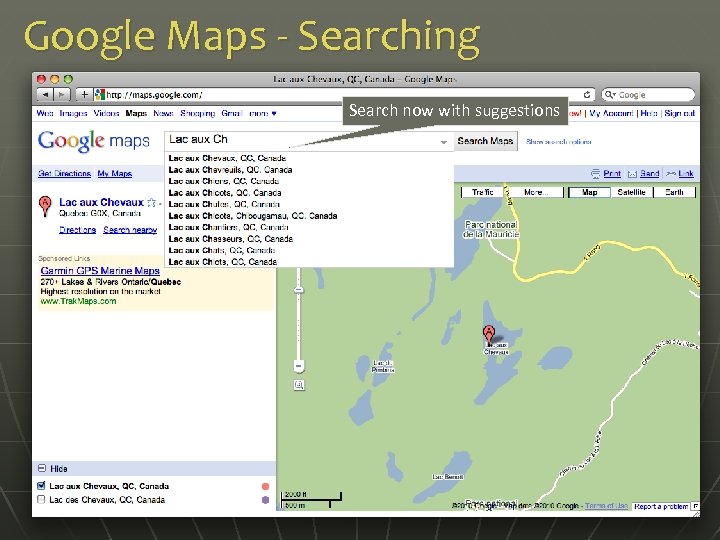Click the red color dot for Lac aux Chevaux
This screenshot has width=720, height=540.
(x=265, y=486)
